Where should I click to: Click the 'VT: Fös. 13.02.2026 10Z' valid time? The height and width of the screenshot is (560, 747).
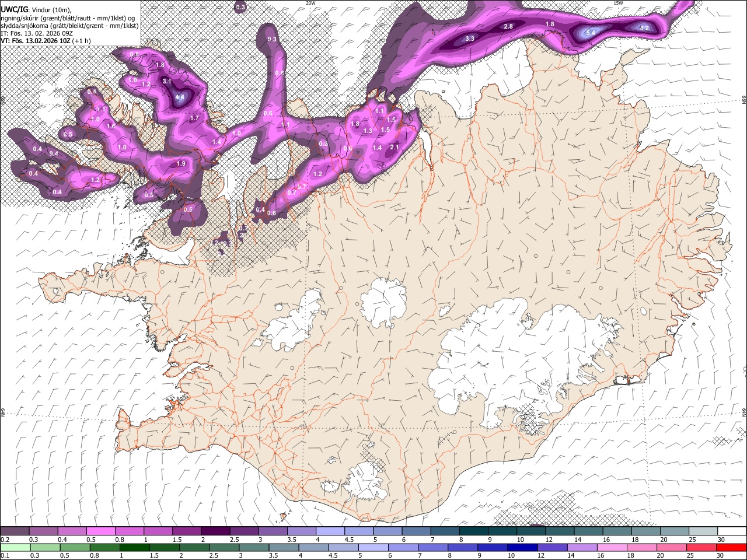(34, 41)
